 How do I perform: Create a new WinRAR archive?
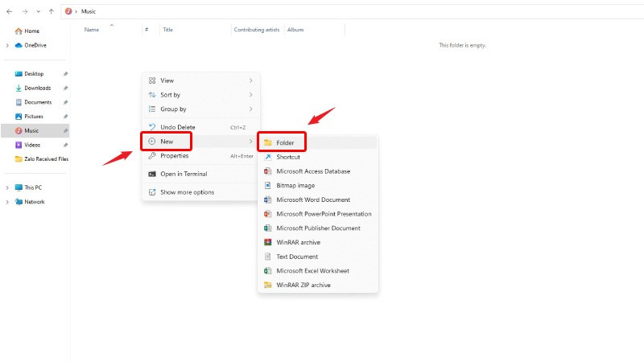(x=318, y=242)
